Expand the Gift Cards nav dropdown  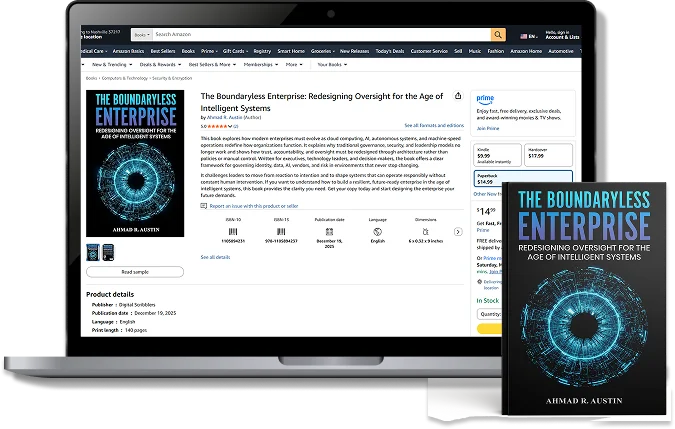[x=235, y=51]
